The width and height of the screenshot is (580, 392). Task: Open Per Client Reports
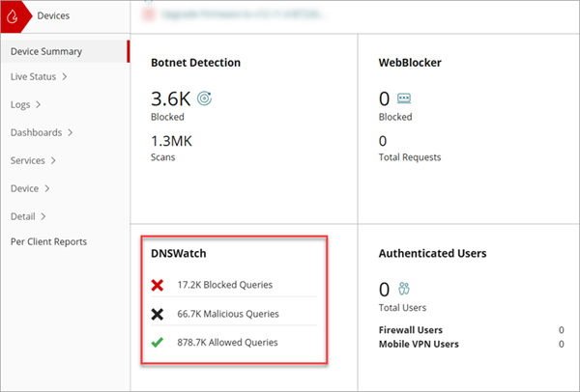point(49,241)
